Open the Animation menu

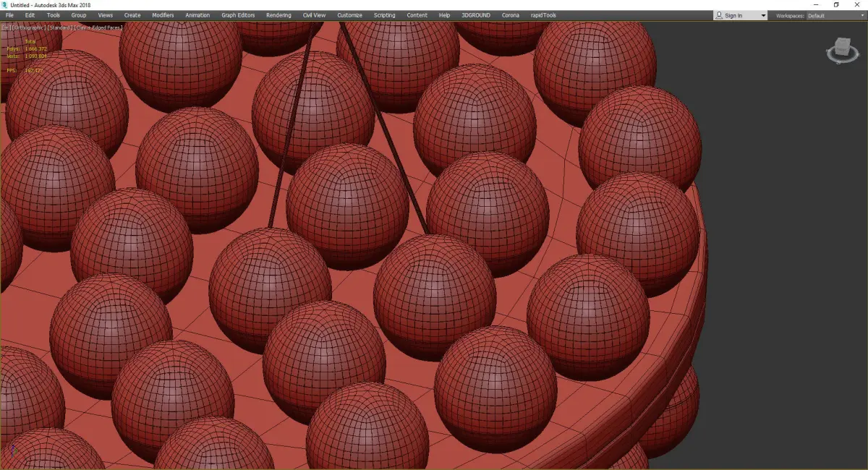click(197, 15)
